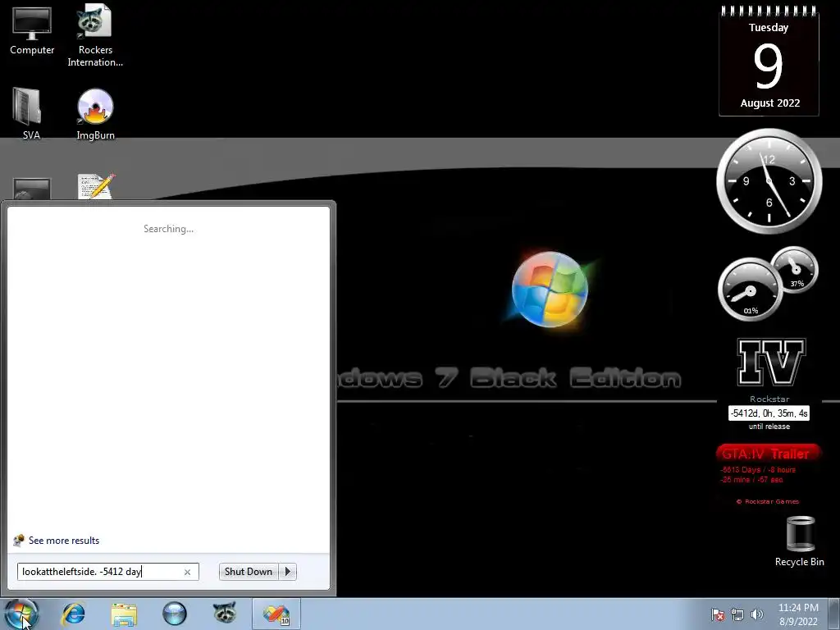Viewport: 840px width, 630px height.
Task: Select the active paint-style app in the taskbar
Action: tap(276, 614)
